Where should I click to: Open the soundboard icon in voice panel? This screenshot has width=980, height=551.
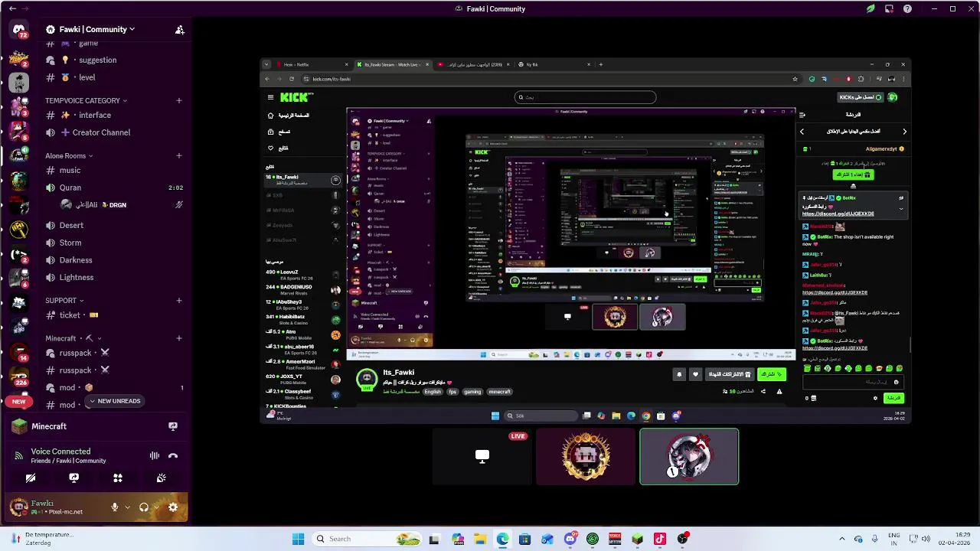162,478
